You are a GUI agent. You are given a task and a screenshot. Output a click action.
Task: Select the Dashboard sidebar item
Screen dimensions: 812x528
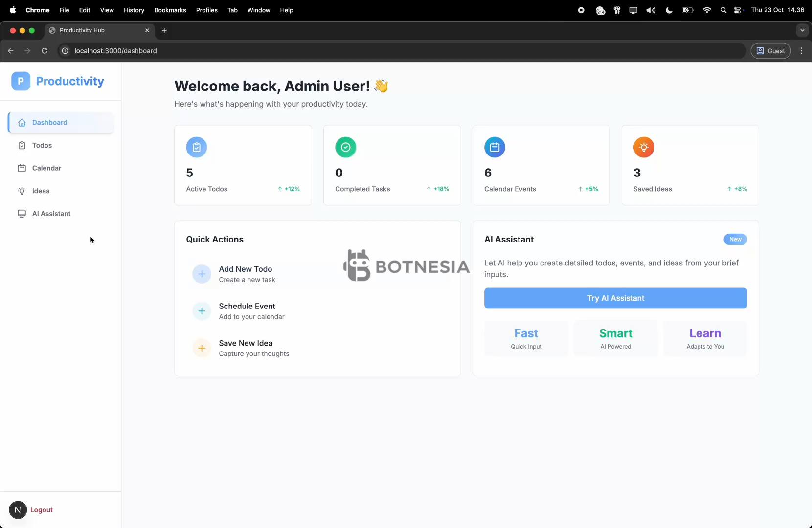61,123
